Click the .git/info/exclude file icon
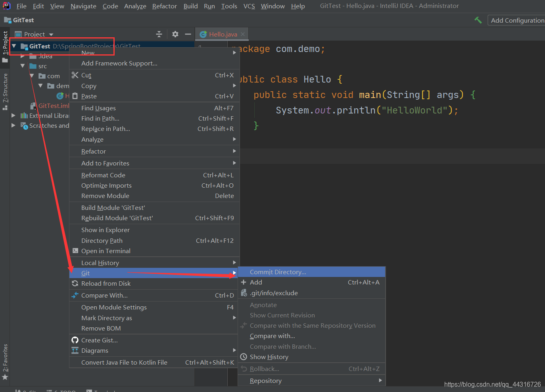545x392 pixels. [x=244, y=293]
